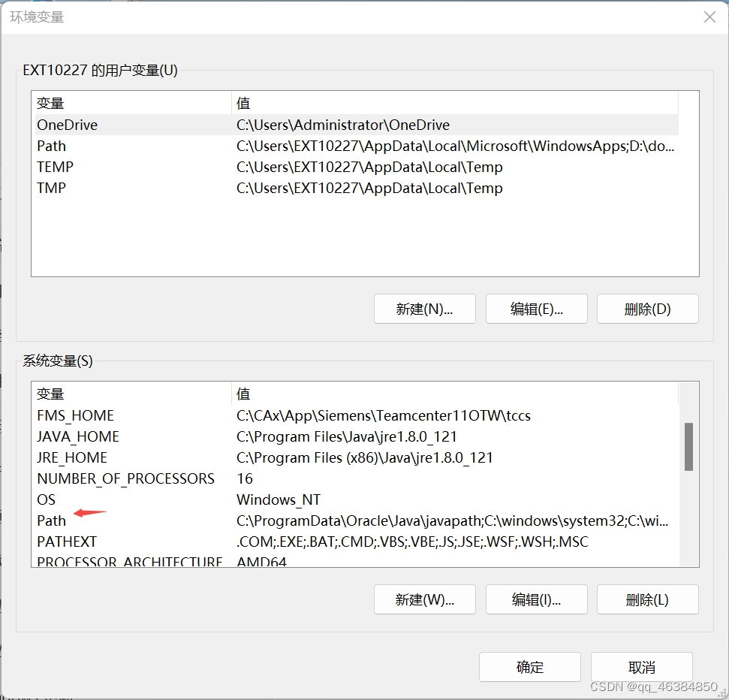This screenshot has height=700, width=729.
Task: Click 编辑(E)... for user variables
Action: [x=537, y=309]
